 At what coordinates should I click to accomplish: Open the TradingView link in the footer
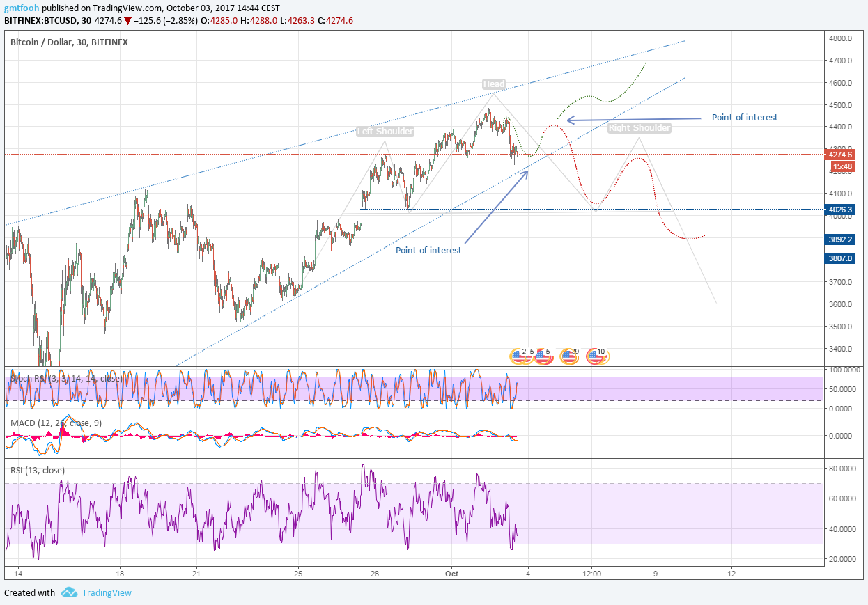click(x=107, y=592)
